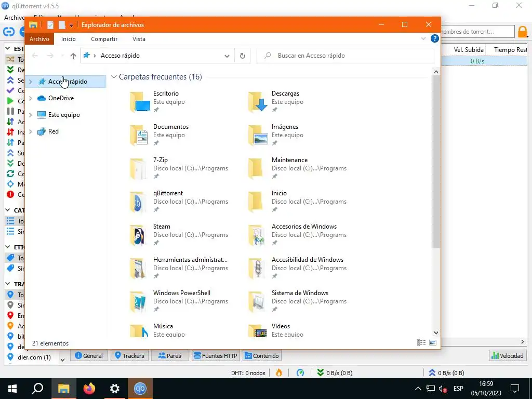
Task: Click the Velocidad button
Action: click(x=508, y=355)
